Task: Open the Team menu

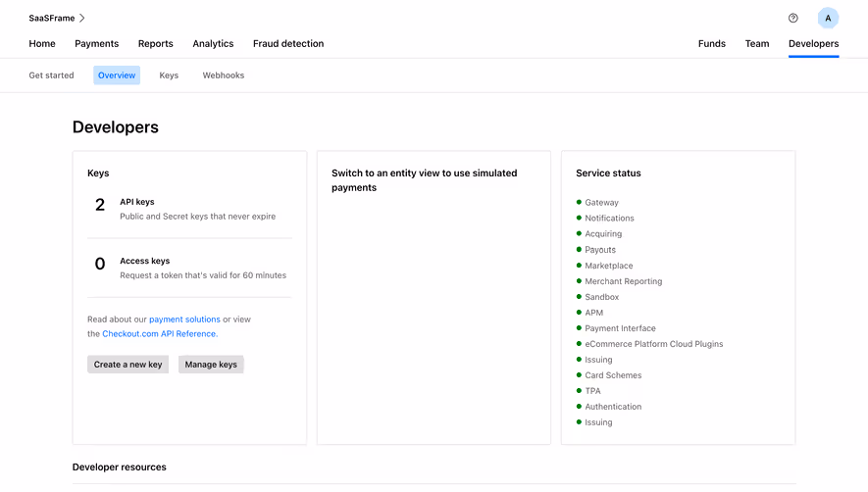Action: (x=757, y=44)
